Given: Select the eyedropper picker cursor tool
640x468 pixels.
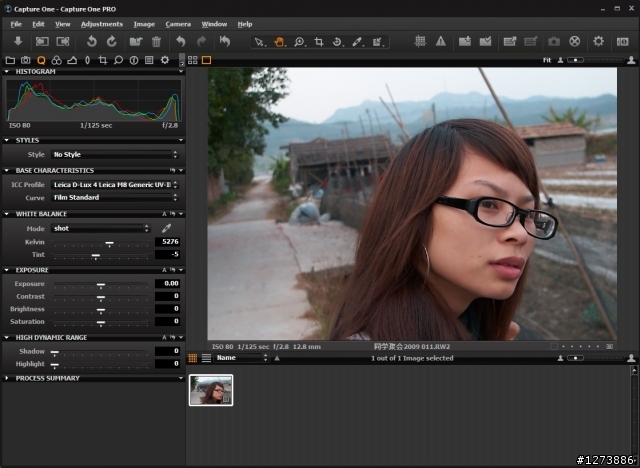Looking at the screenshot, I should click(x=357, y=42).
